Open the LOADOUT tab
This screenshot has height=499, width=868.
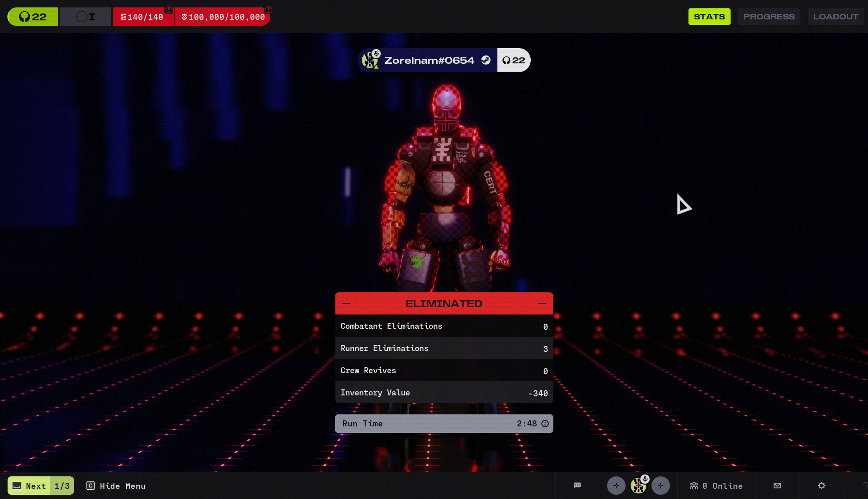(836, 17)
